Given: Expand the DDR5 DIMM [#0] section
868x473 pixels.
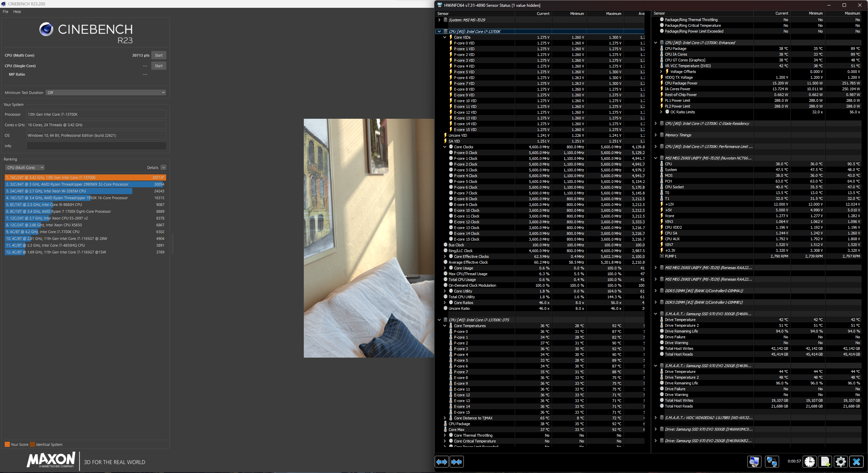Looking at the screenshot, I should [x=655, y=291].
